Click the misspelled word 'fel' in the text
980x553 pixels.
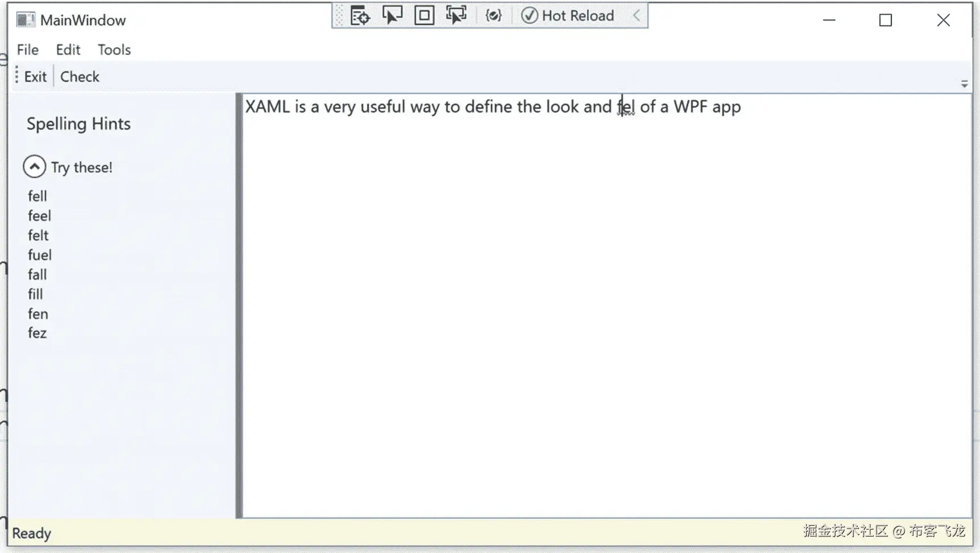(626, 107)
